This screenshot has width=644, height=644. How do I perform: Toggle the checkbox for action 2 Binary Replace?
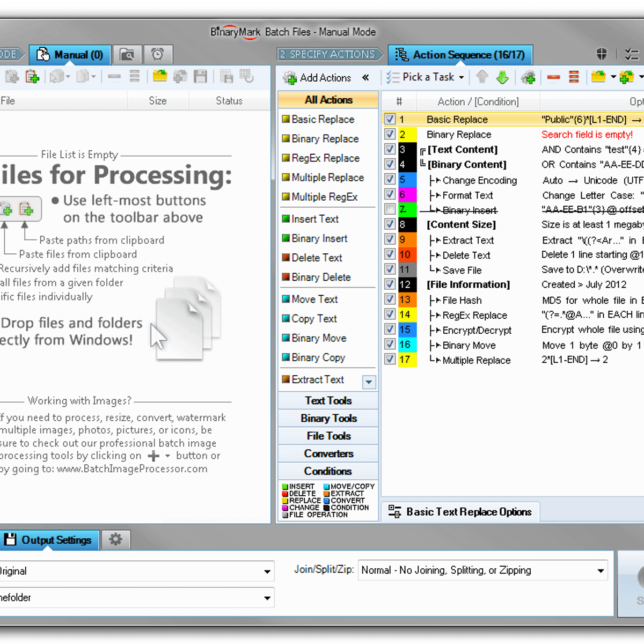coord(390,134)
